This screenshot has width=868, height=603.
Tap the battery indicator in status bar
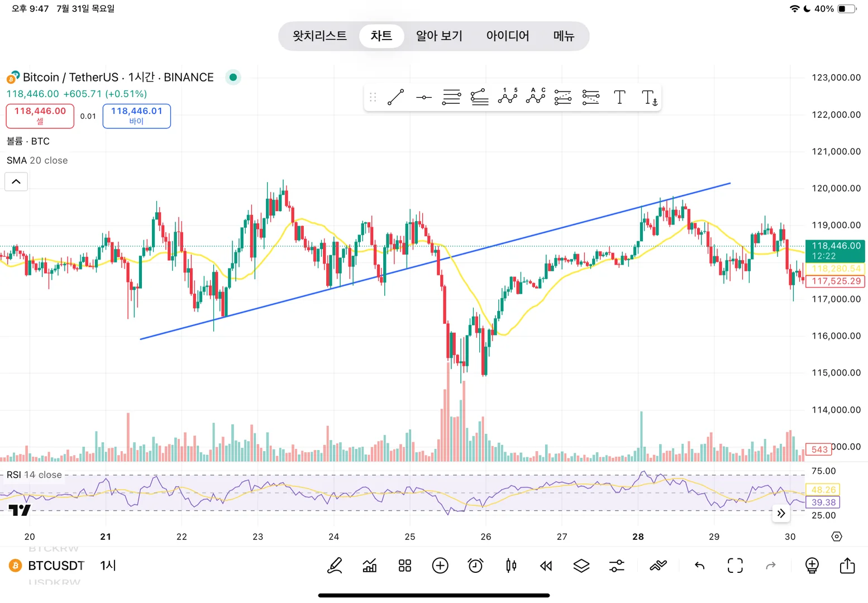click(x=847, y=9)
